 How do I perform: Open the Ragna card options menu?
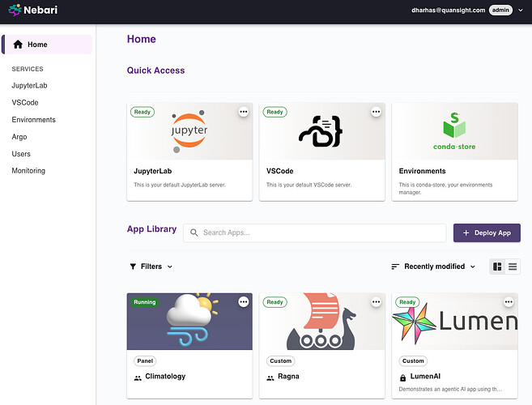click(x=376, y=302)
